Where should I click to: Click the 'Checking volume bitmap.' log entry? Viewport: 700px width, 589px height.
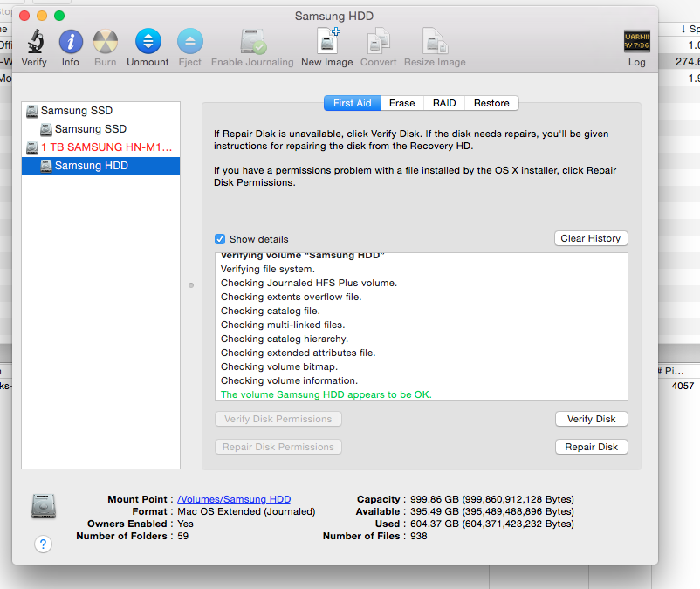tap(279, 366)
